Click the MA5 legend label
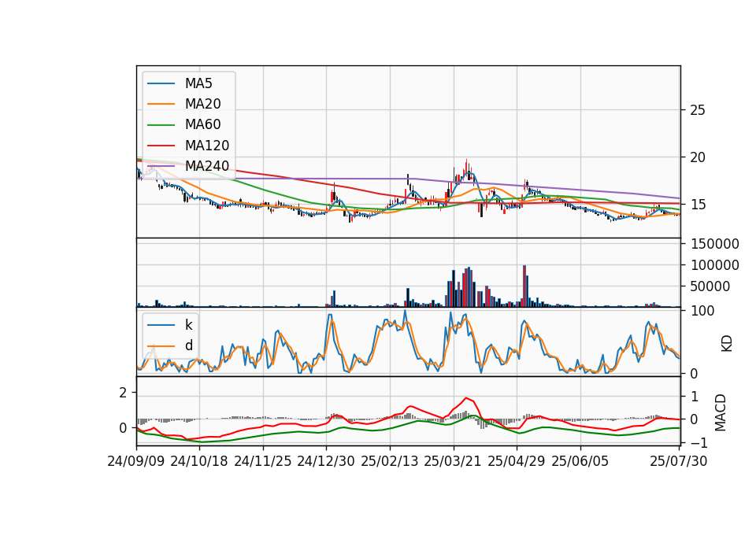 [198, 83]
